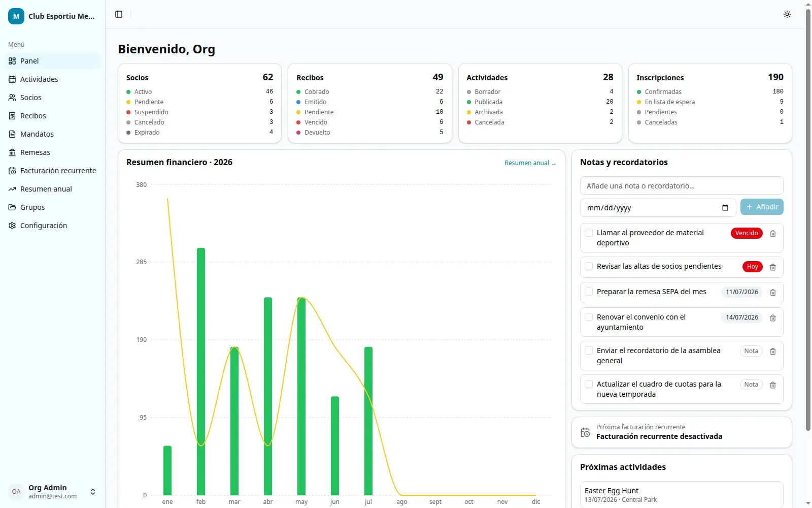This screenshot has width=812, height=508.
Task: Click the '11/07/2026' date badge
Action: click(742, 292)
